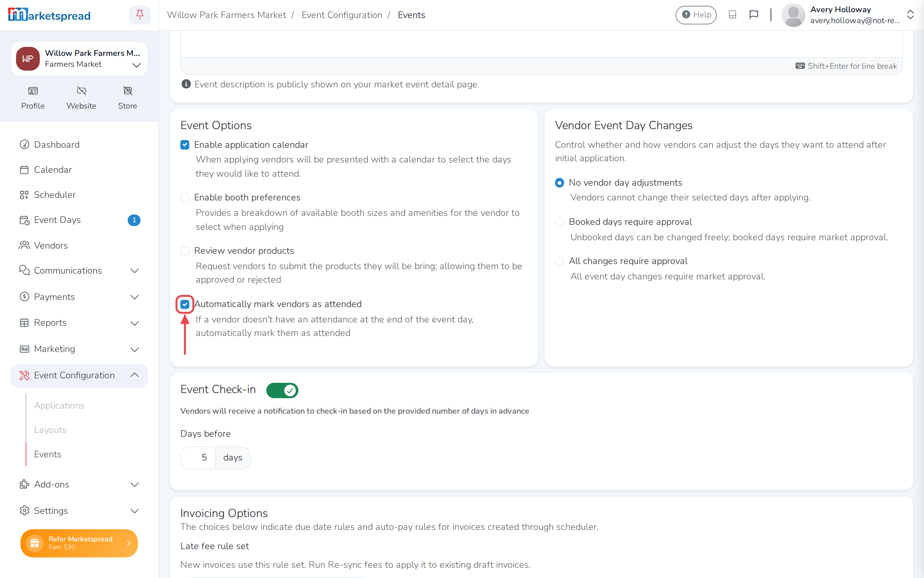The image size is (924, 578).
Task: Select No vendor day adjustments option
Action: point(559,183)
